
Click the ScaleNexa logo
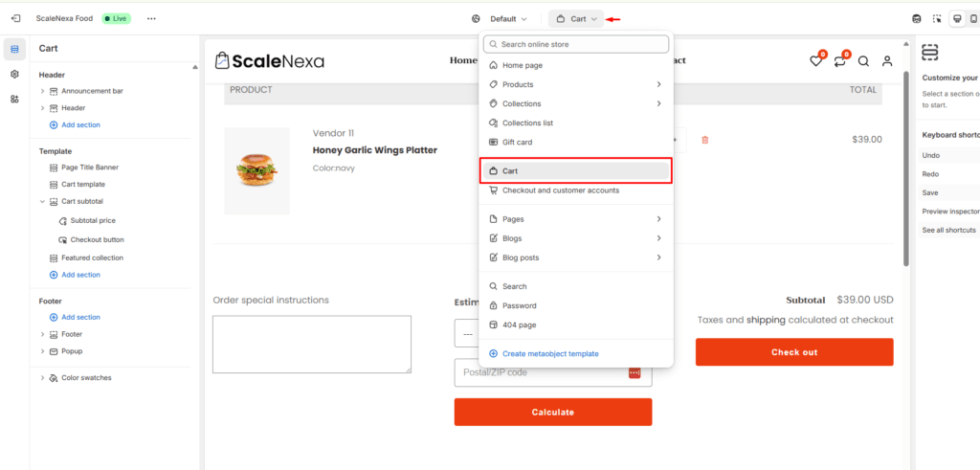pos(269,60)
